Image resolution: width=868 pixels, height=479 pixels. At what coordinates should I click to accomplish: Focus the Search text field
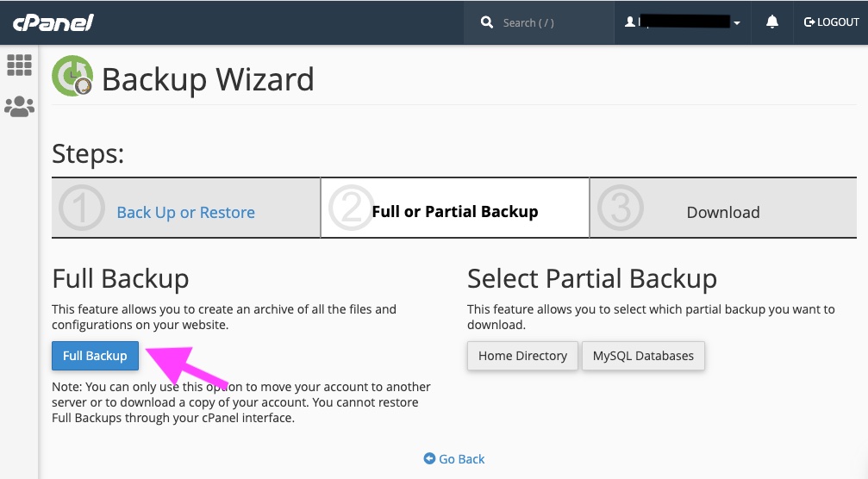coord(552,23)
